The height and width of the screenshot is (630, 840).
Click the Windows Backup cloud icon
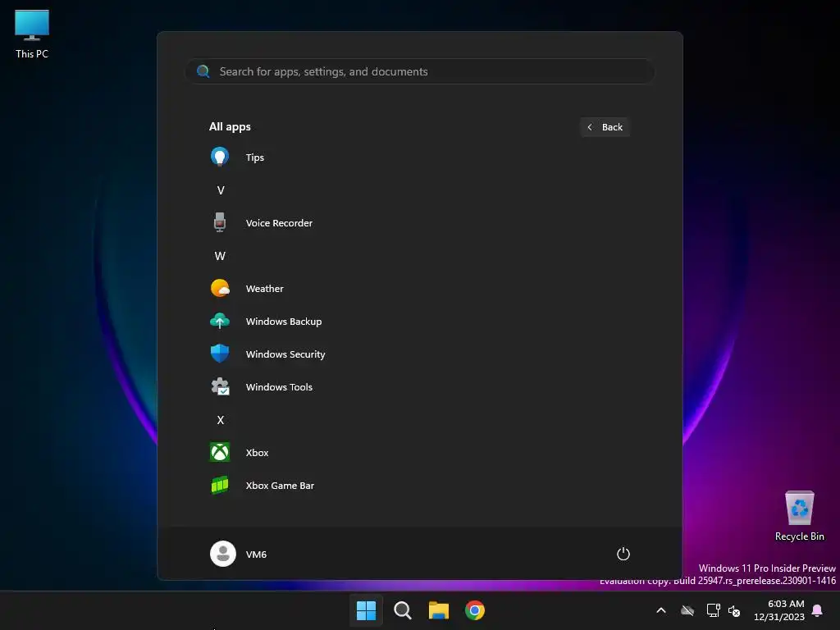click(220, 321)
